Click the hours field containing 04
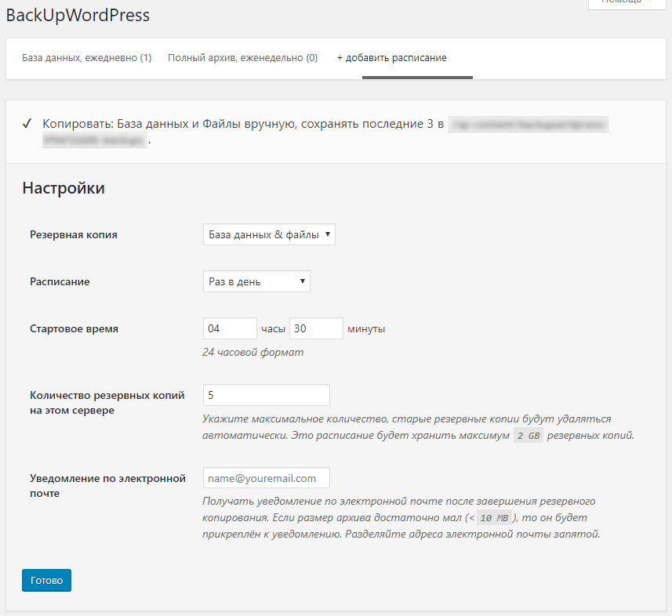Screen dimensions: 672x616 [x=229, y=328]
